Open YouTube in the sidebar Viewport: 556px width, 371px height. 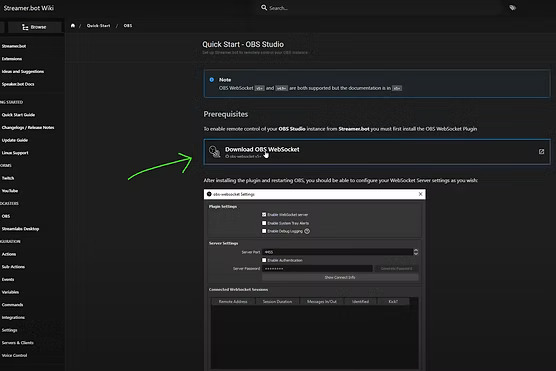click(10, 191)
